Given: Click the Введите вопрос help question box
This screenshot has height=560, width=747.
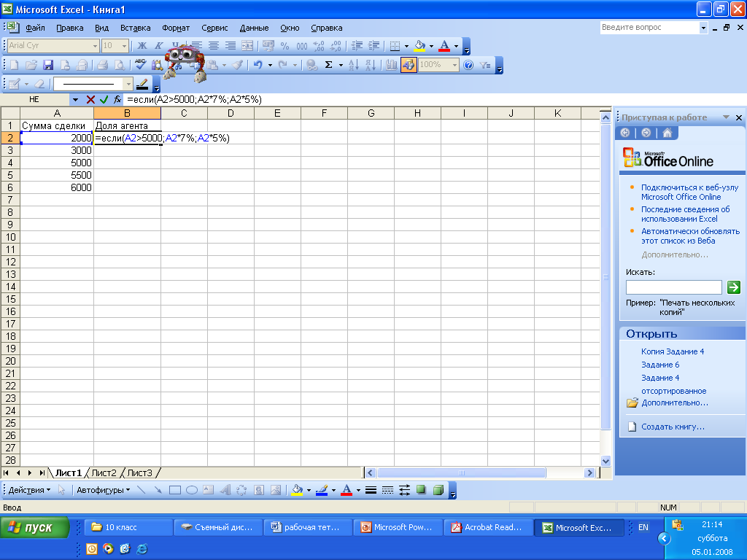Looking at the screenshot, I should click(649, 28).
